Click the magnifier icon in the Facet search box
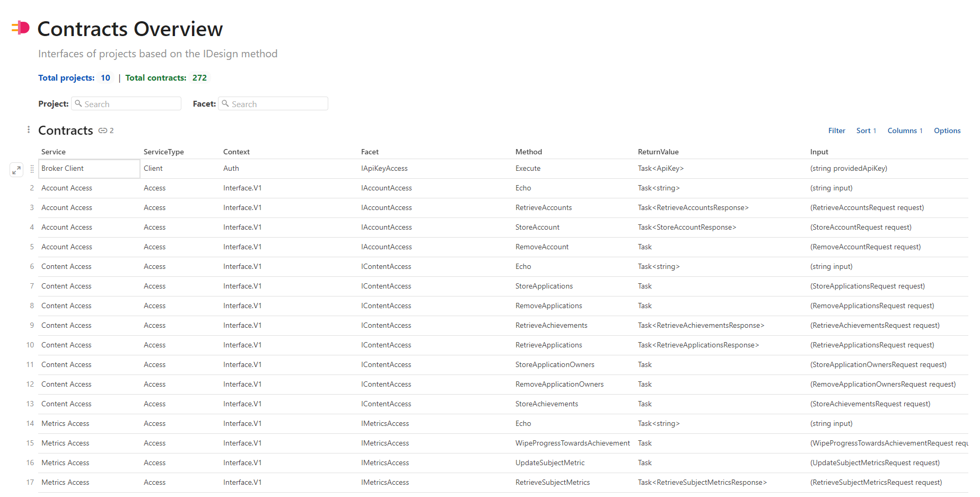 coord(226,103)
